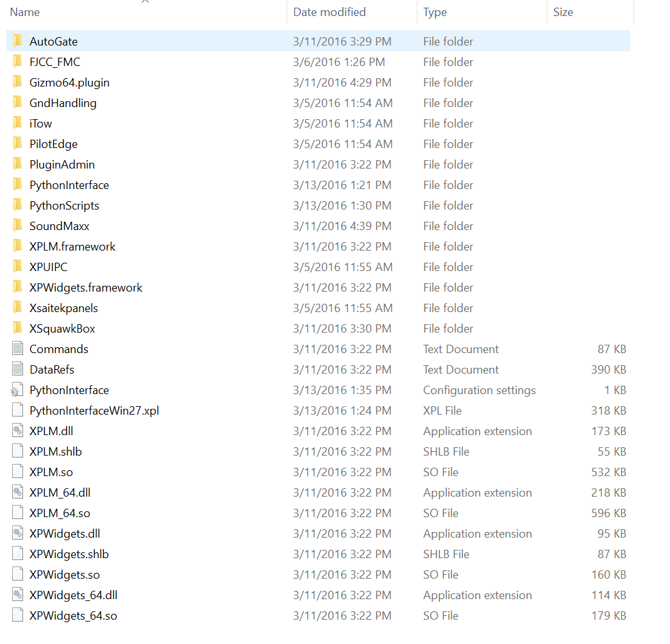Click the XPUIPC folder icon
Viewport: 670px width, 644px height.
[17, 267]
